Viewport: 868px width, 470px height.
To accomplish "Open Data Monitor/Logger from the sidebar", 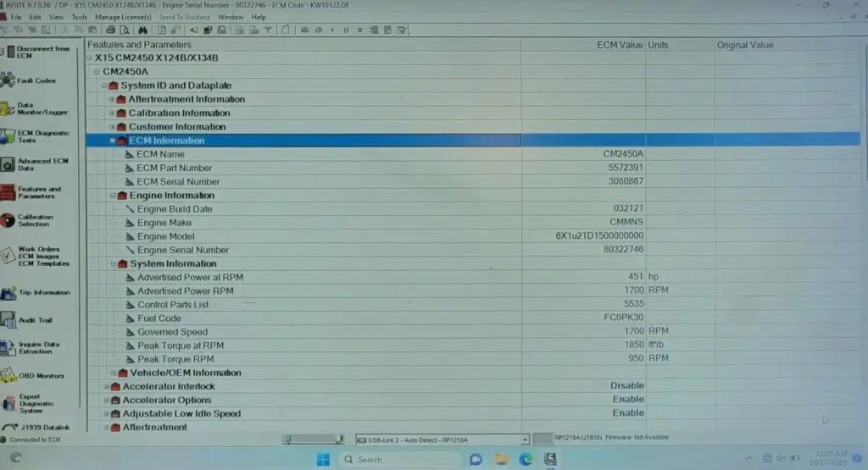I will pos(38,108).
